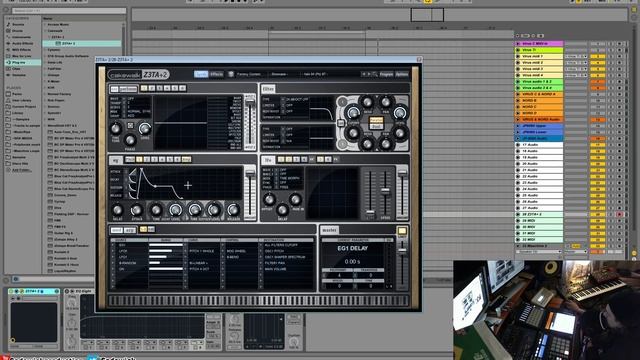
Task: Switch to the arp tab beside mod
Action: [129, 230]
